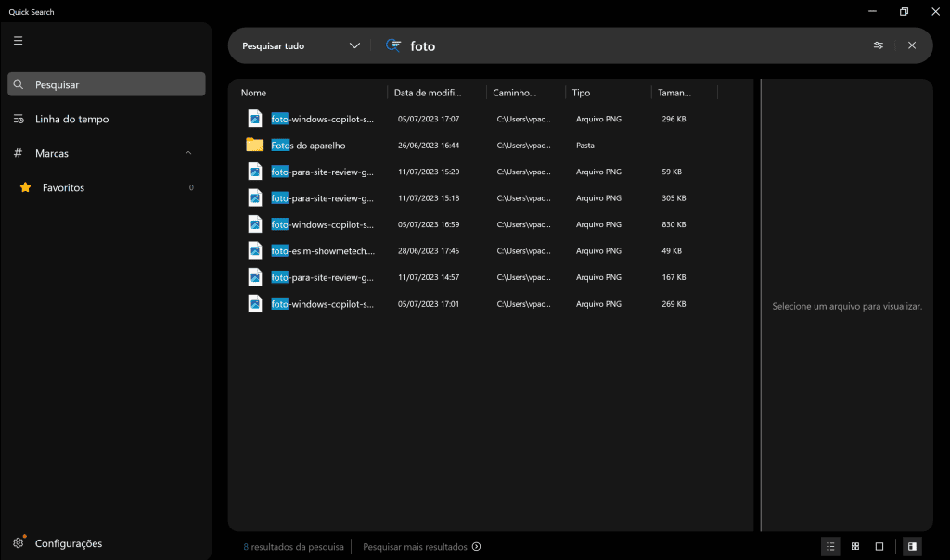Select the foto-esim-showmetech PNG file
Screen dimensions: 950x560
[x=322, y=250]
